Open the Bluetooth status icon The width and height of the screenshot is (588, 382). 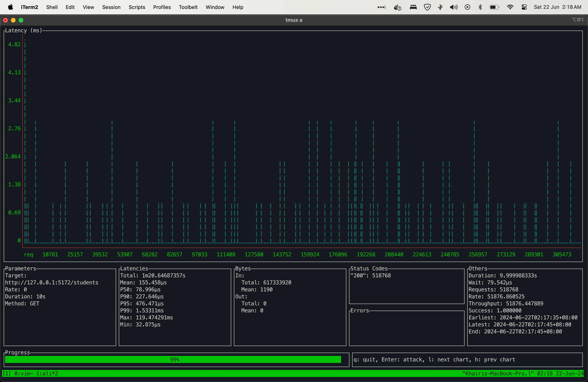coord(480,7)
